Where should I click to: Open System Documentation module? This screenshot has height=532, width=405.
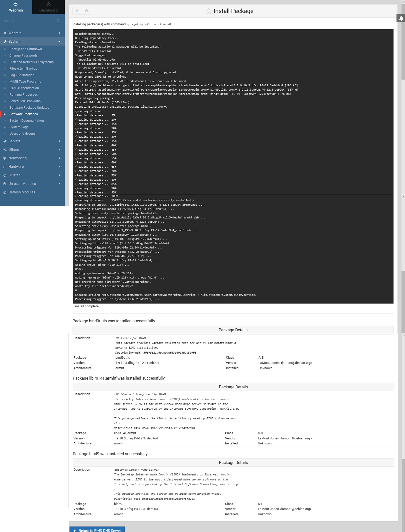(x=27, y=121)
